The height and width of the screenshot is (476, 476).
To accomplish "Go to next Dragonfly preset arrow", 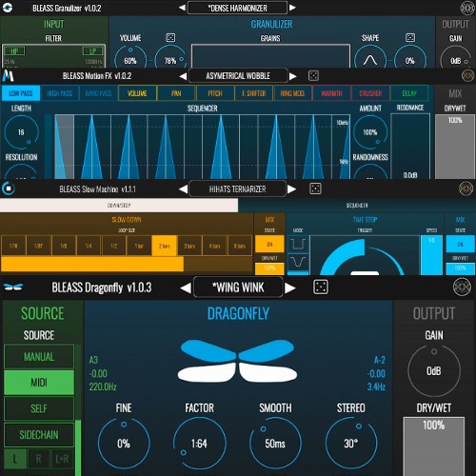I will click(x=290, y=288).
